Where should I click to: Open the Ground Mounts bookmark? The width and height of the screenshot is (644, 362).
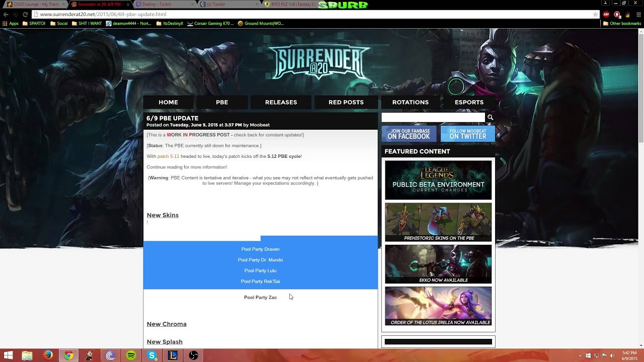point(261,24)
